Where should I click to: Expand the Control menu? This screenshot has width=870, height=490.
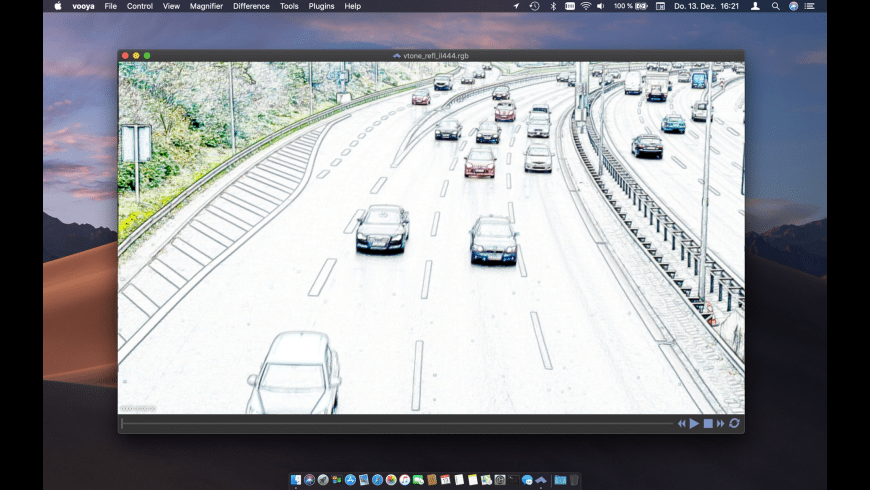pos(140,6)
